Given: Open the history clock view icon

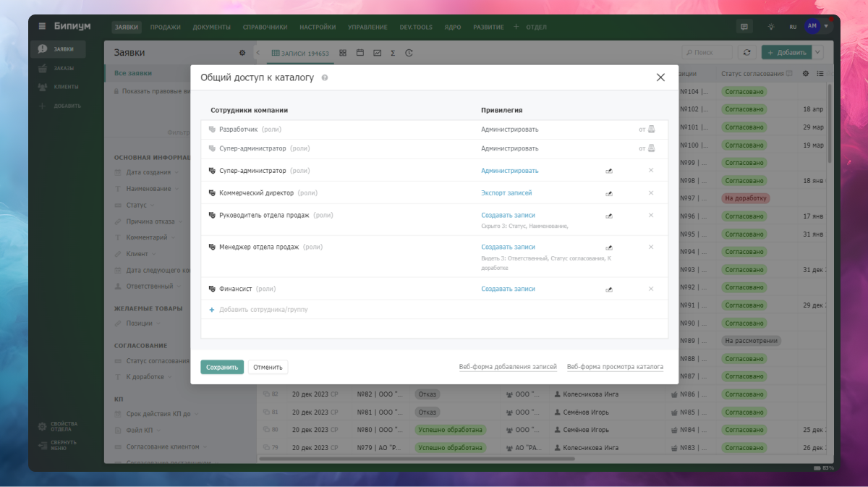Looking at the screenshot, I should 409,53.
